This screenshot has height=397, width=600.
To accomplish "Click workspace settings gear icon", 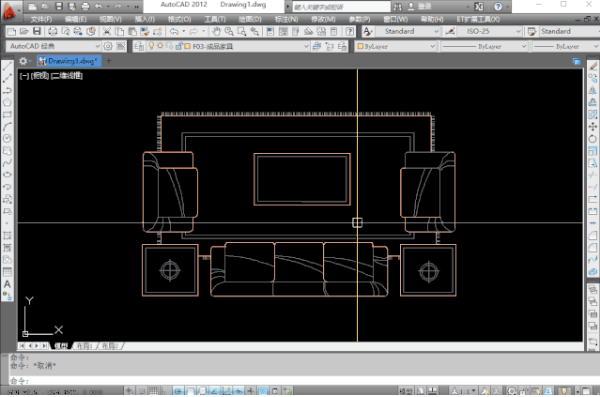I will click(108, 46).
